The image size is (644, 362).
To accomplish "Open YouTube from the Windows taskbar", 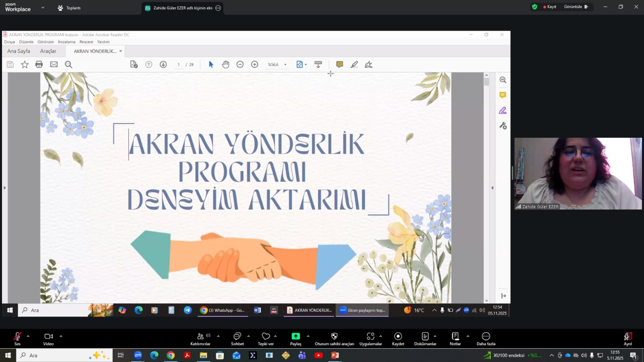I will (x=318, y=356).
